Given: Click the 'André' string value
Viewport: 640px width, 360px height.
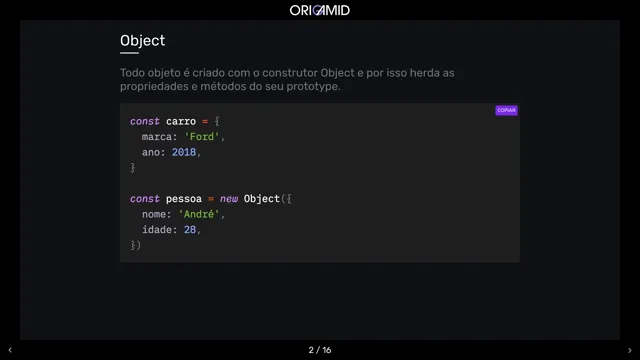Looking at the screenshot, I should tap(199, 214).
